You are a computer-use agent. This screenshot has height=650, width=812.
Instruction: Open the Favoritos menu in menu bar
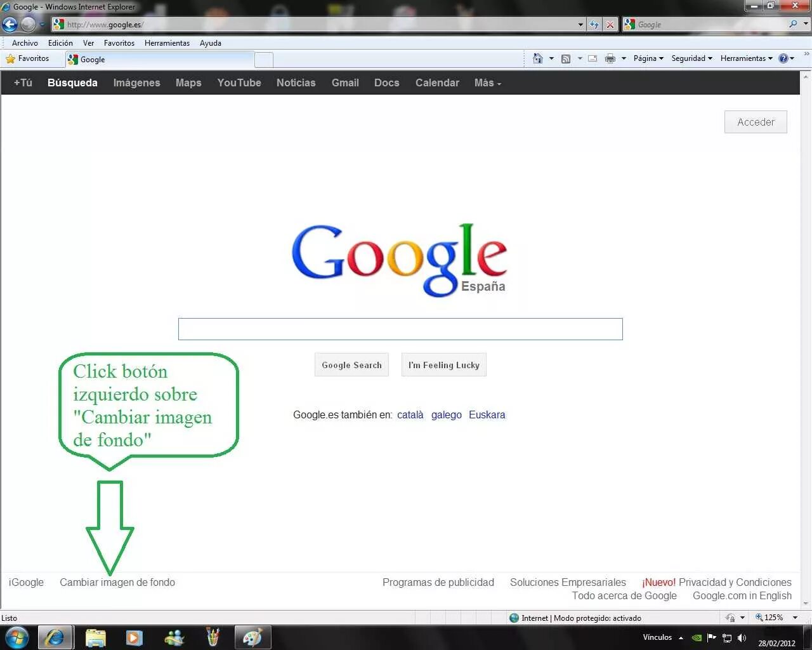click(119, 43)
